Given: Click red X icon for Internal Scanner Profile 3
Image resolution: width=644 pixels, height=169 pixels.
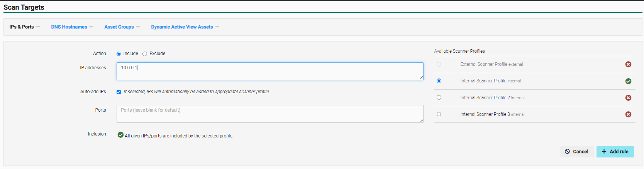Looking at the screenshot, I should [628, 114].
